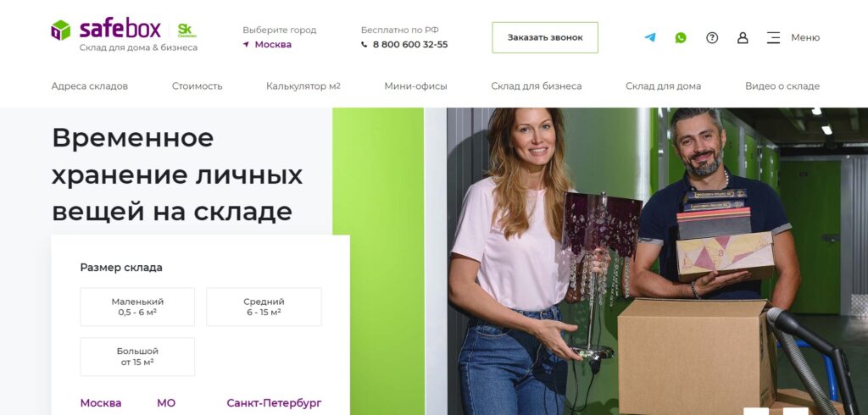Image resolution: width=868 pixels, height=415 pixels.
Task: Click the green safebox cube logo
Action: point(61,30)
